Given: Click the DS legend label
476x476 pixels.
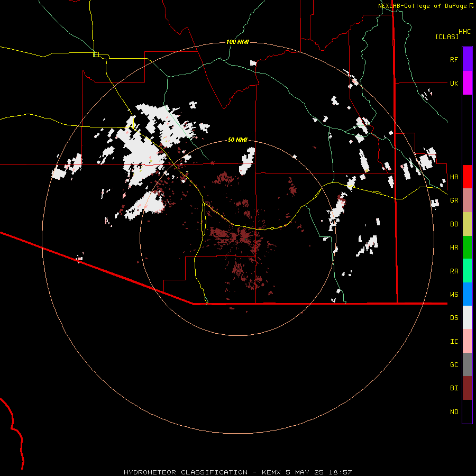Looking at the screenshot, I should pos(454,318).
